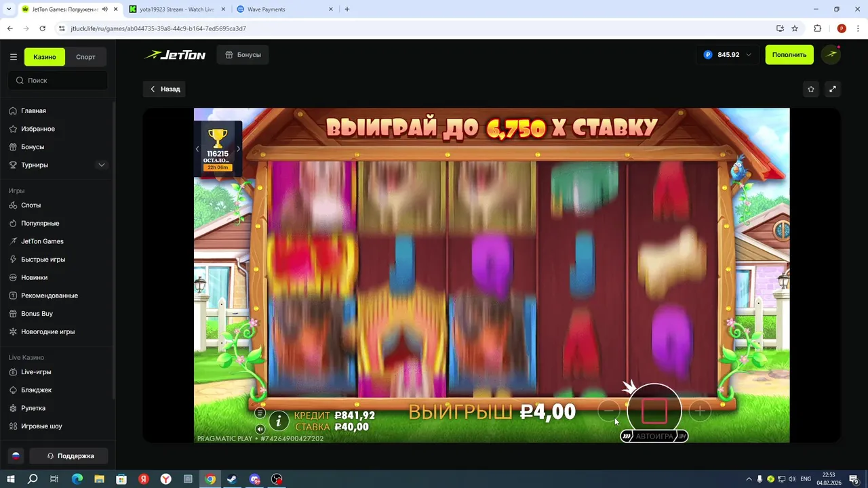The height and width of the screenshot is (488, 868).
Task: Open Chrome three-dot menu
Action: click(859, 28)
